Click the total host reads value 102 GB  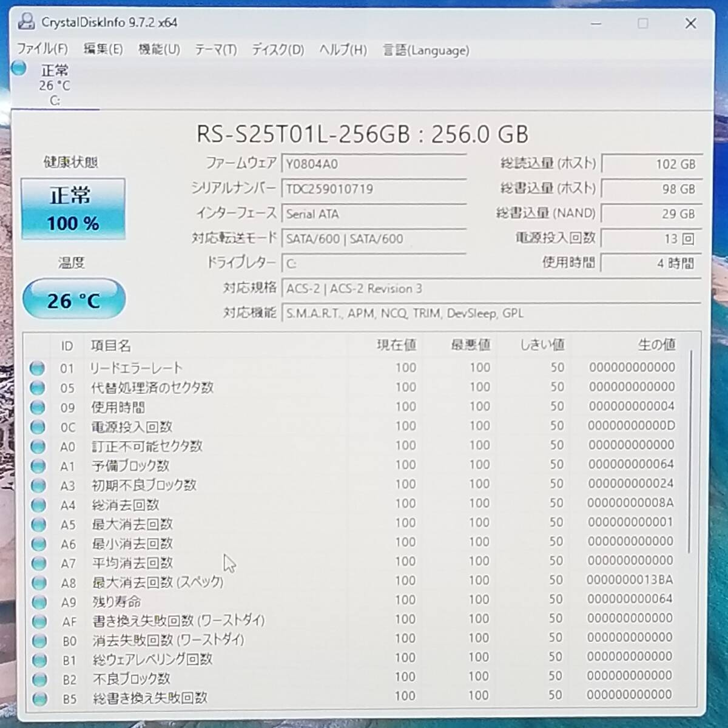(x=651, y=164)
